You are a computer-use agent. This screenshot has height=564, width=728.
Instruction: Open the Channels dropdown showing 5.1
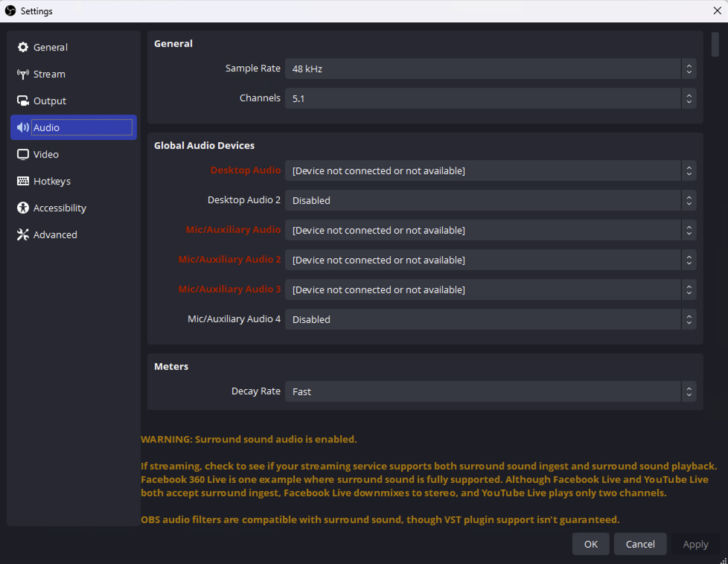[490, 98]
